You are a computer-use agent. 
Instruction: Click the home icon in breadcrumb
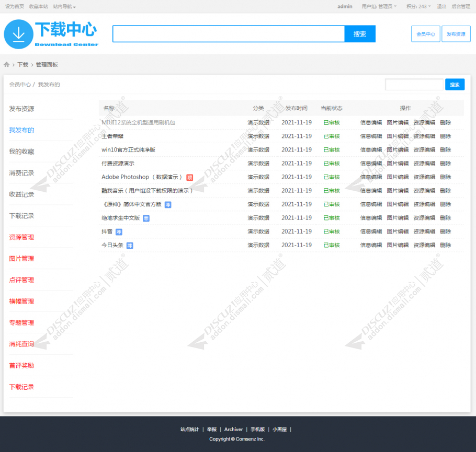pos(6,64)
